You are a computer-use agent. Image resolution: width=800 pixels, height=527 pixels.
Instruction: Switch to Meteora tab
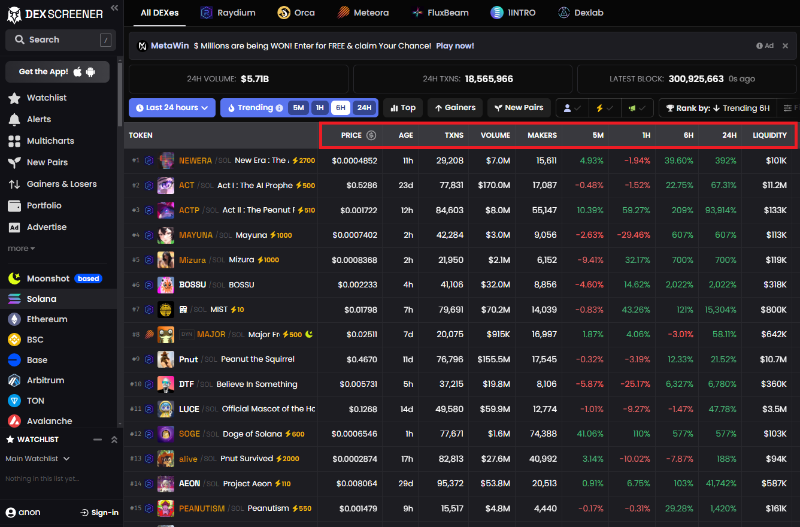[363, 13]
